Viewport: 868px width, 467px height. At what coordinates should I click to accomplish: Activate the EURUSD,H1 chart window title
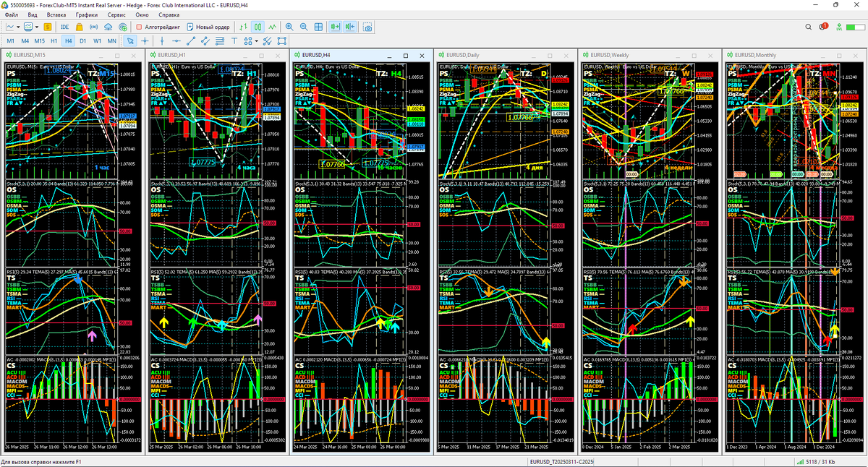tap(172, 55)
